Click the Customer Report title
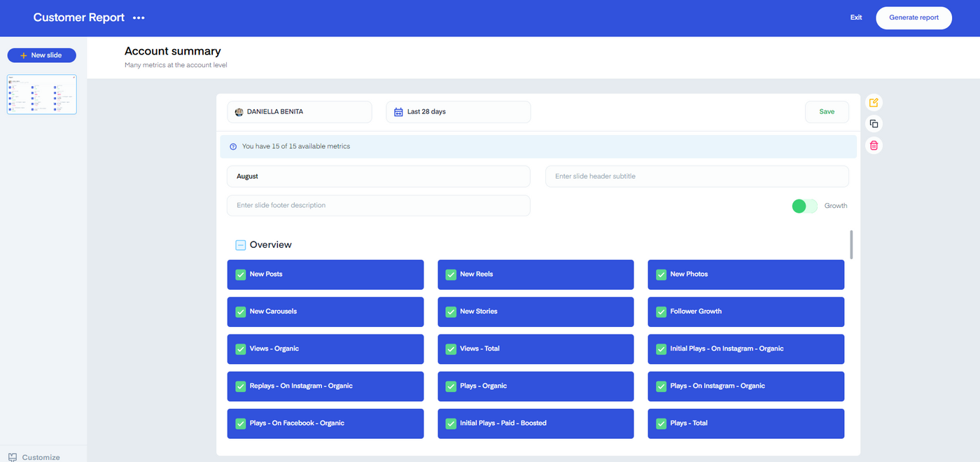Viewport: 980px width, 462px height. click(x=79, y=17)
